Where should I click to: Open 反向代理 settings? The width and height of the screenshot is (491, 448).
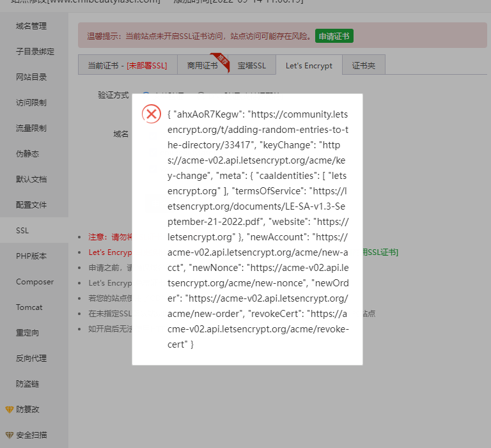[31, 359]
